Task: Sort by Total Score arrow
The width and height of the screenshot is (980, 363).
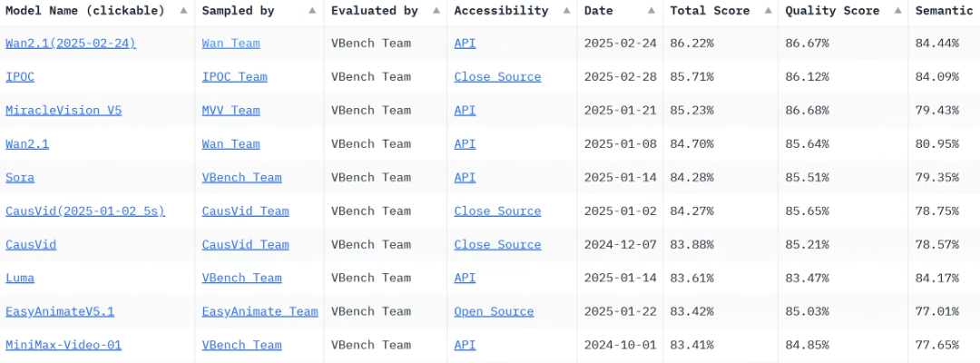Action: click(x=767, y=11)
